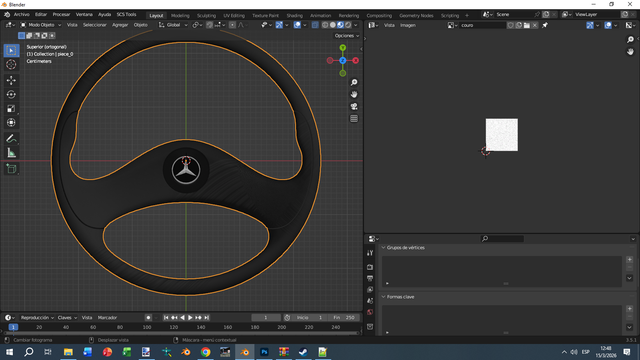Select the Add Cube tool
Screen dimensions: 640x360
pos(11,169)
